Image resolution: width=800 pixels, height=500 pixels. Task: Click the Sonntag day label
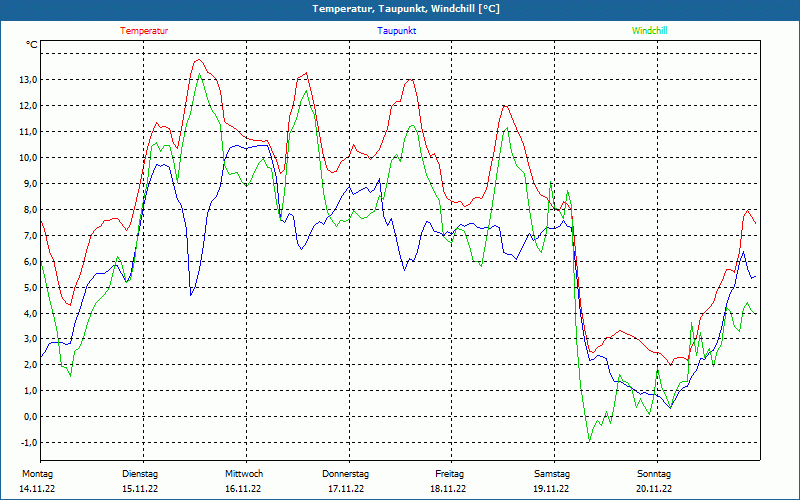tap(654, 474)
